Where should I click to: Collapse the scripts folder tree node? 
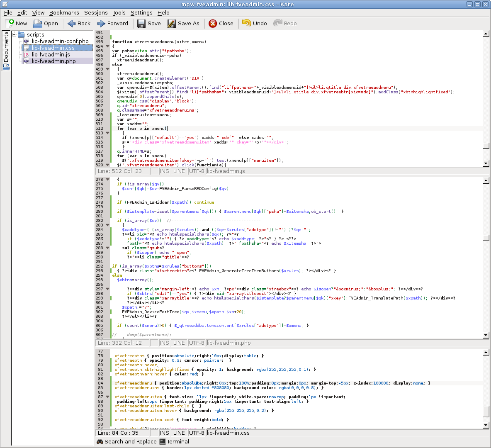pyautogui.click(x=15, y=34)
